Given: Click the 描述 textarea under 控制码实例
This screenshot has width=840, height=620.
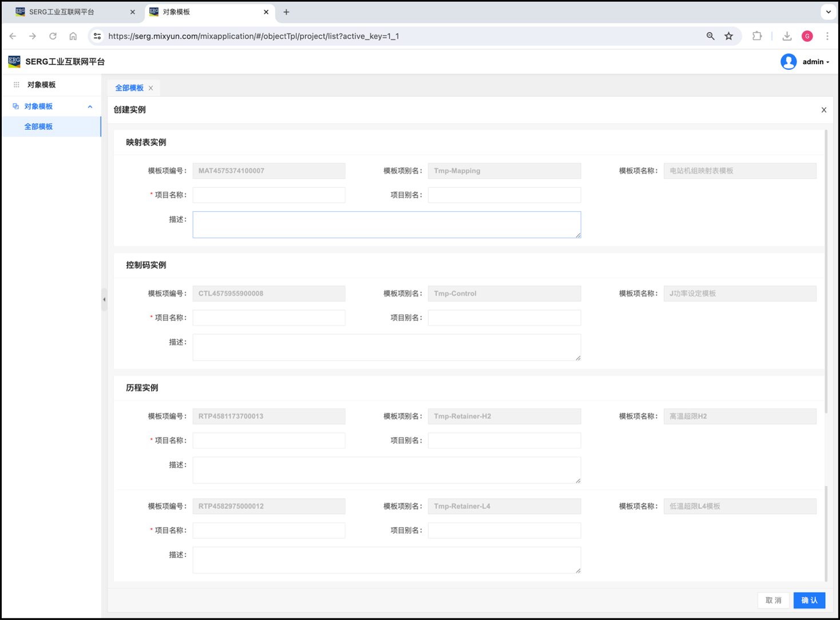Looking at the screenshot, I should coord(386,347).
